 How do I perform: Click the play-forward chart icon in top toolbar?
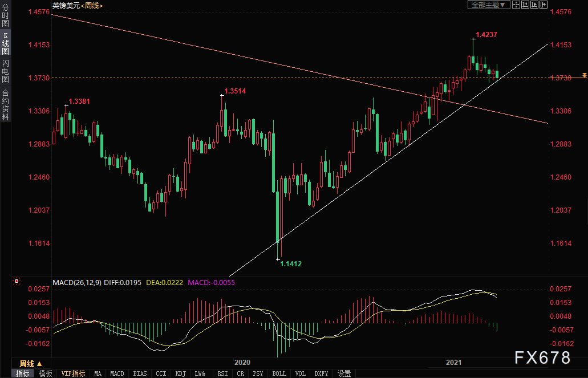534,5
